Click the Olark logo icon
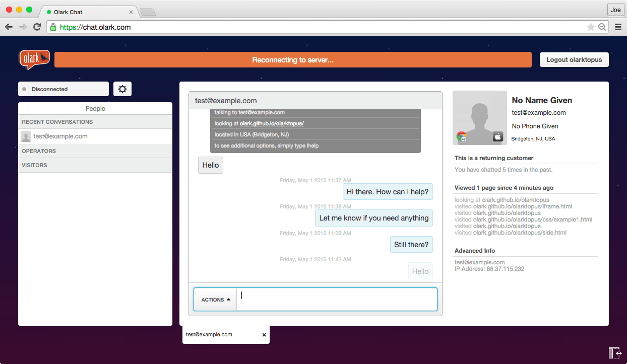627x364 pixels. 34,59
